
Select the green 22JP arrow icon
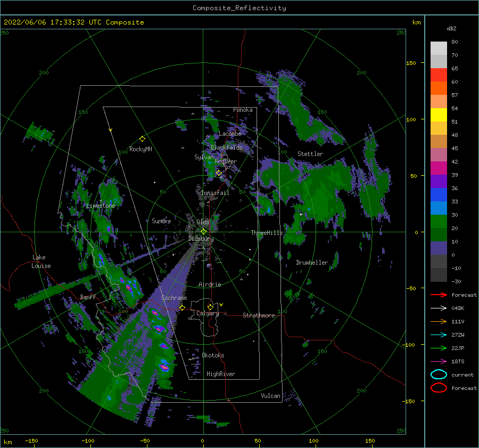pyautogui.click(x=439, y=348)
